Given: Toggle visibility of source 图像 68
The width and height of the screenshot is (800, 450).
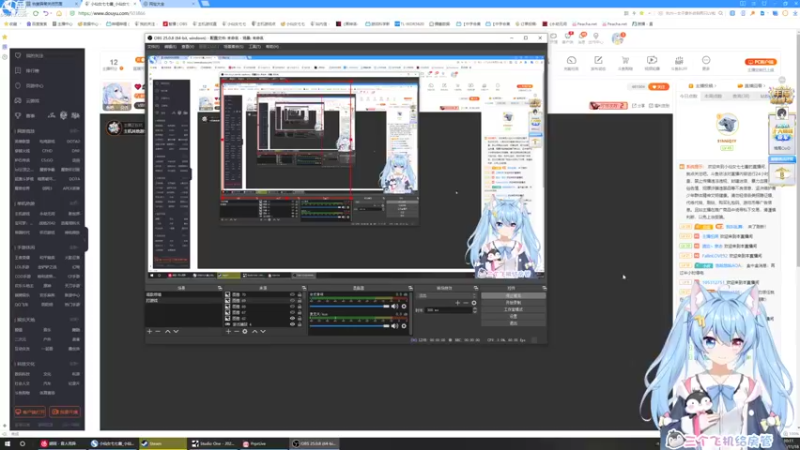Looking at the screenshot, I should coord(292,307).
